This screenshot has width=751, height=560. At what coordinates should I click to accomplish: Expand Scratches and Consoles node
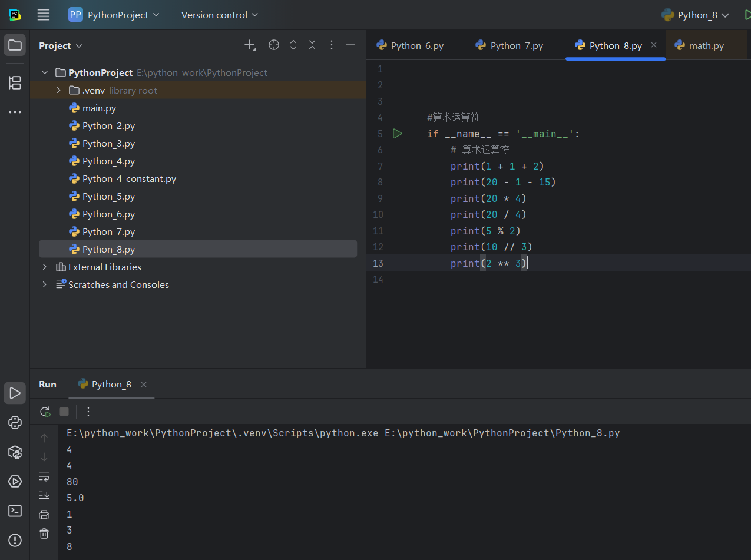coord(45,284)
